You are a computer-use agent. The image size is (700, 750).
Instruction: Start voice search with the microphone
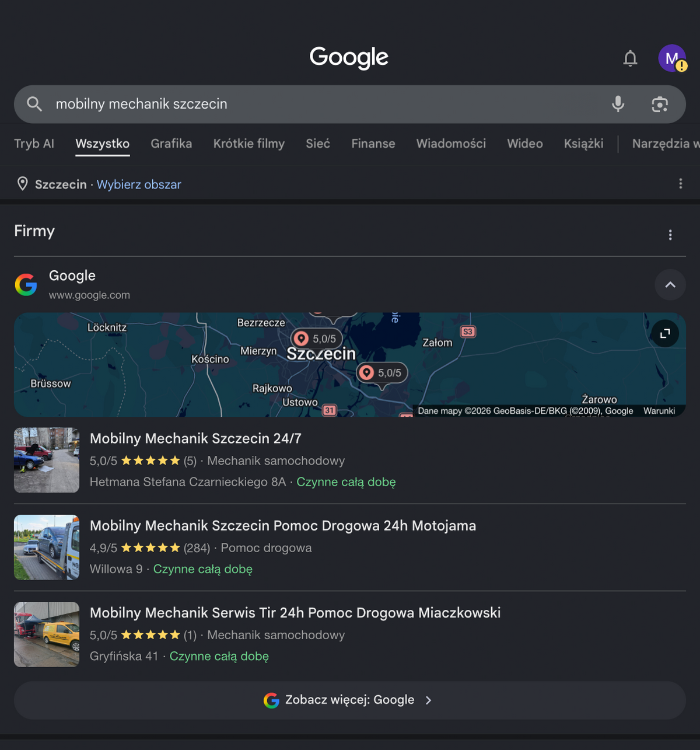click(618, 104)
